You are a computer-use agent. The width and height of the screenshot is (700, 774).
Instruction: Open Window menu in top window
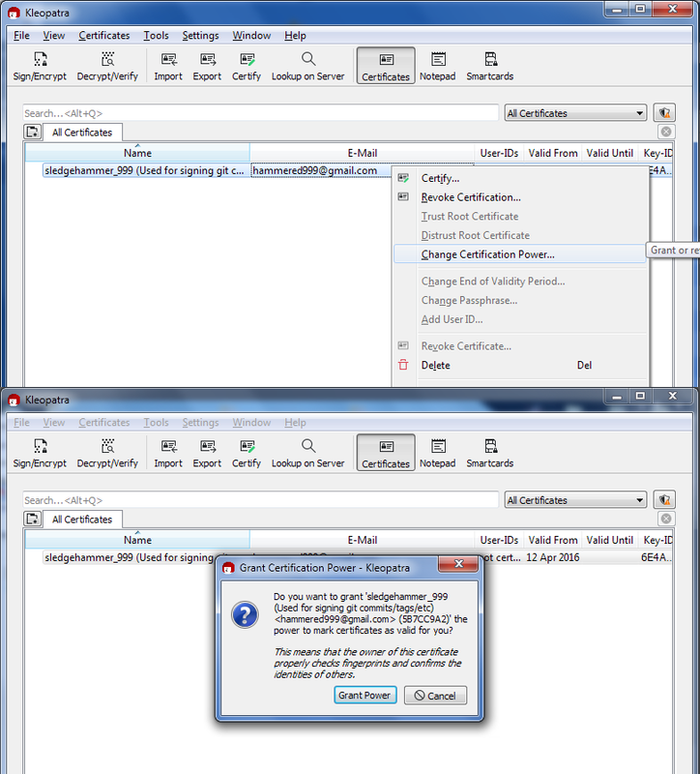tap(251, 36)
